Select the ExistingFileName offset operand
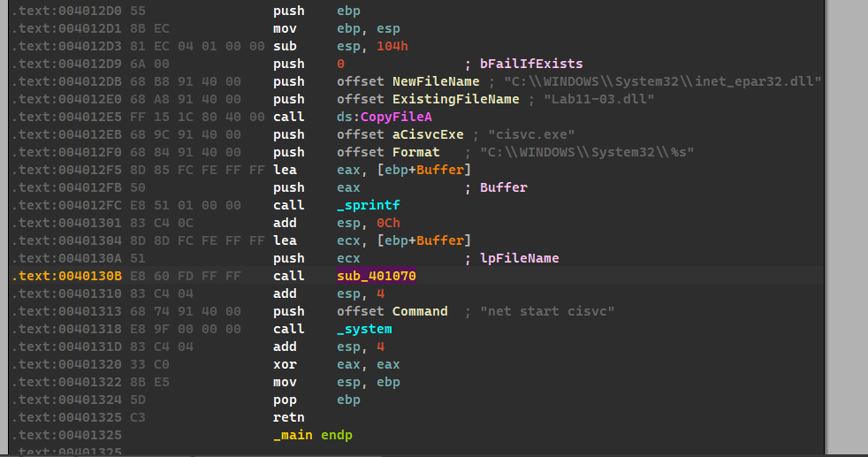The height and width of the screenshot is (457, 868). 455,99
